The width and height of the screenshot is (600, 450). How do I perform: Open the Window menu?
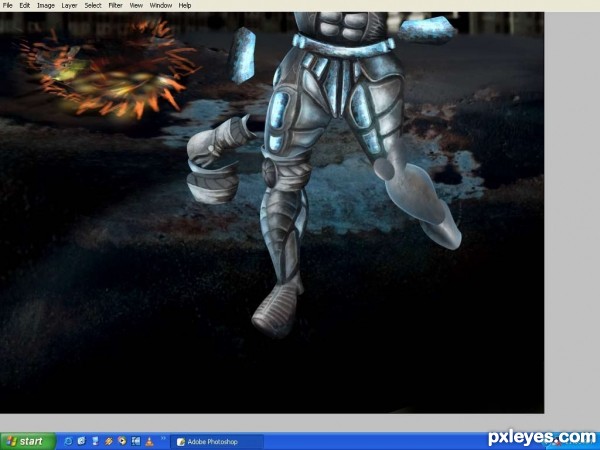(x=160, y=5)
